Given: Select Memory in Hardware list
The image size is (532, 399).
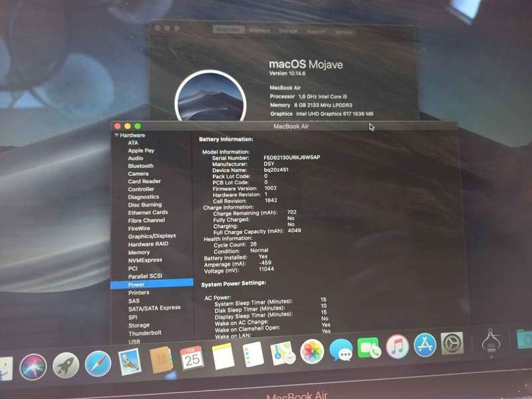Looking at the screenshot, I should coord(139,253).
